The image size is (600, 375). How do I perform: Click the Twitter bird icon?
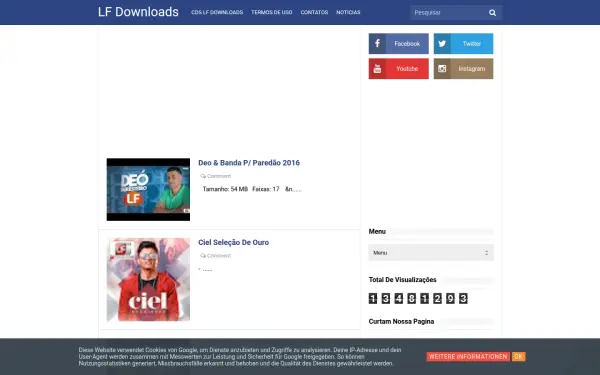(442, 44)
